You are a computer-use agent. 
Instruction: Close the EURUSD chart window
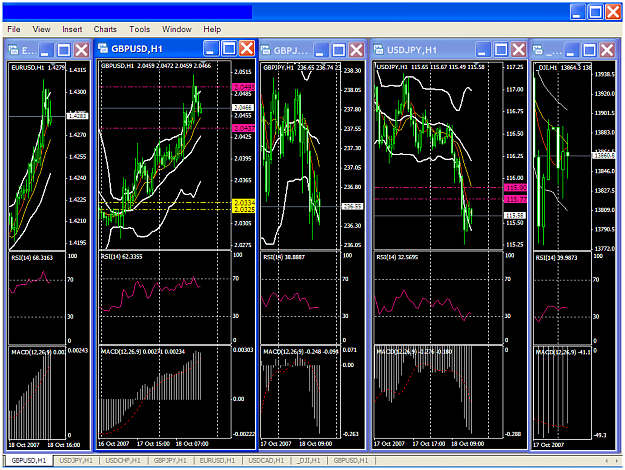tap(82, 50)
